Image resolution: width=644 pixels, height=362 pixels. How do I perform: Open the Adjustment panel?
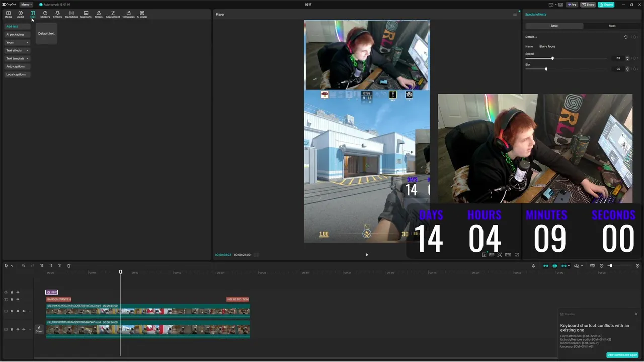tap(113, 14)
